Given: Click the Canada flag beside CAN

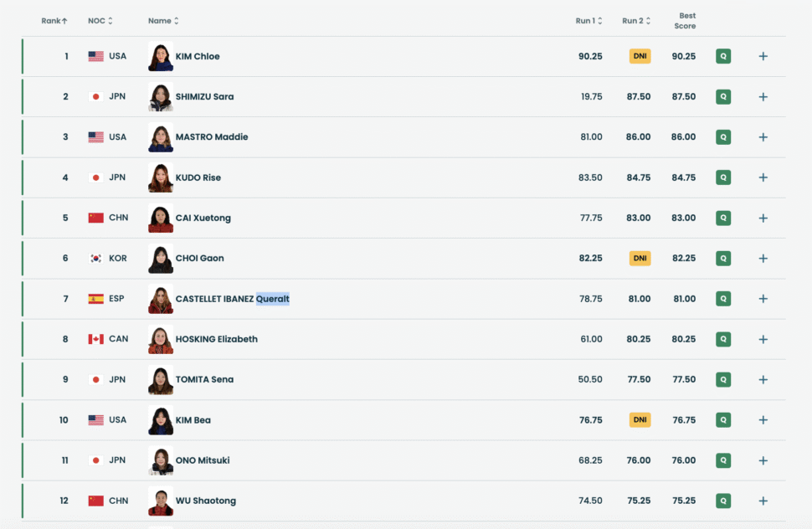Looking at the screenshot, I should pos(96,339).
